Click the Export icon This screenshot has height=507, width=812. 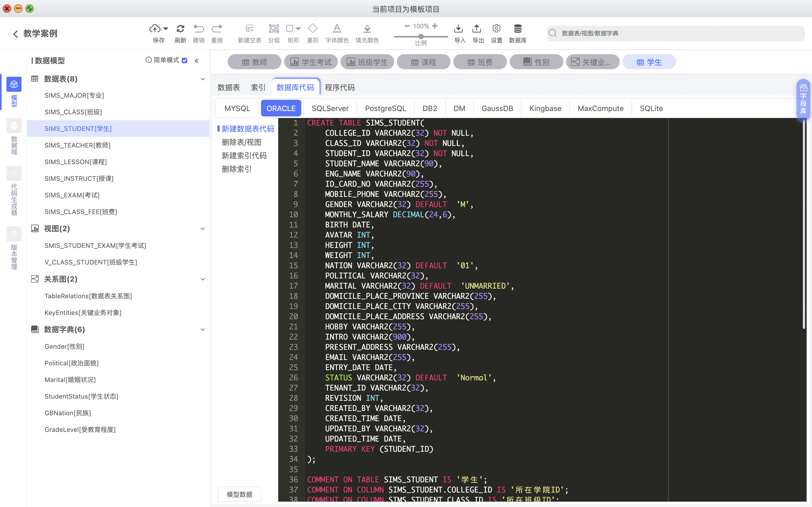tap(477, 28)
